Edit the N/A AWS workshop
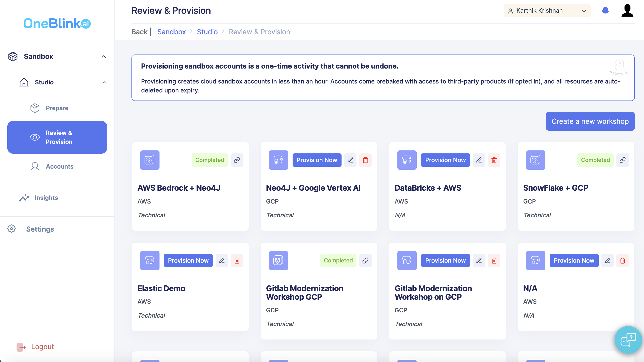644x362 pixels. pos(607,260)
